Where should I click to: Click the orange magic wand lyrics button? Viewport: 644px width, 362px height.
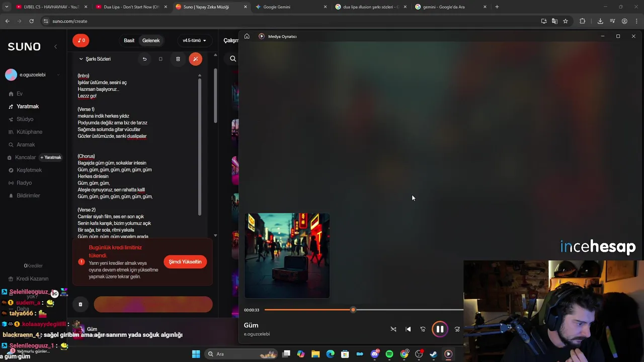tap(195, 59)
